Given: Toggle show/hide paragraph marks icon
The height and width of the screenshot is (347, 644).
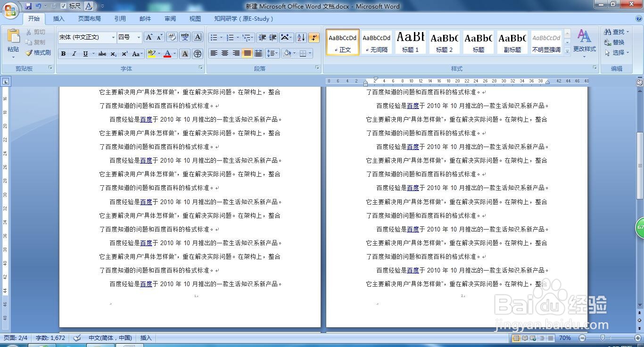Looking at the screenshot, I should tap(314, 38).
